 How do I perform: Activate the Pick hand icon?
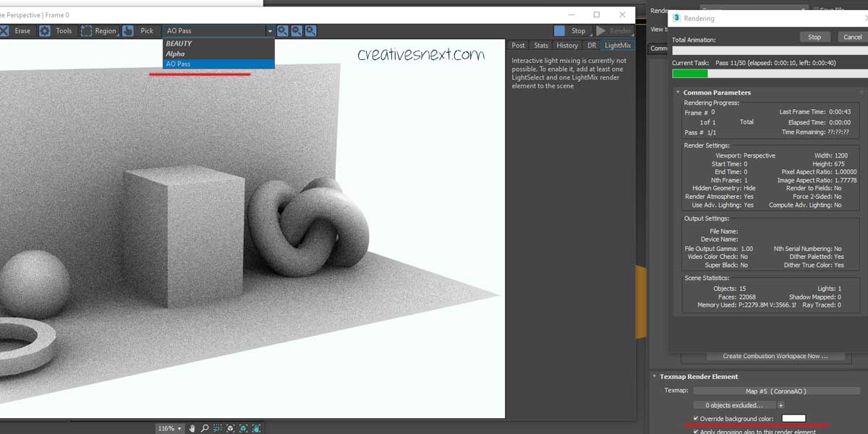pos(128,31)
